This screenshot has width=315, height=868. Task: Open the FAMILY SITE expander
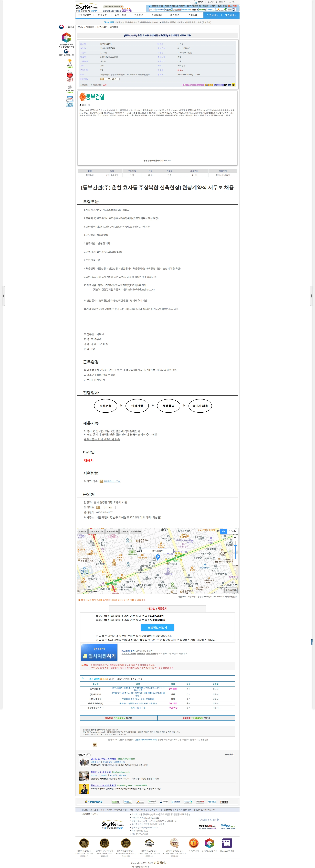209,819
